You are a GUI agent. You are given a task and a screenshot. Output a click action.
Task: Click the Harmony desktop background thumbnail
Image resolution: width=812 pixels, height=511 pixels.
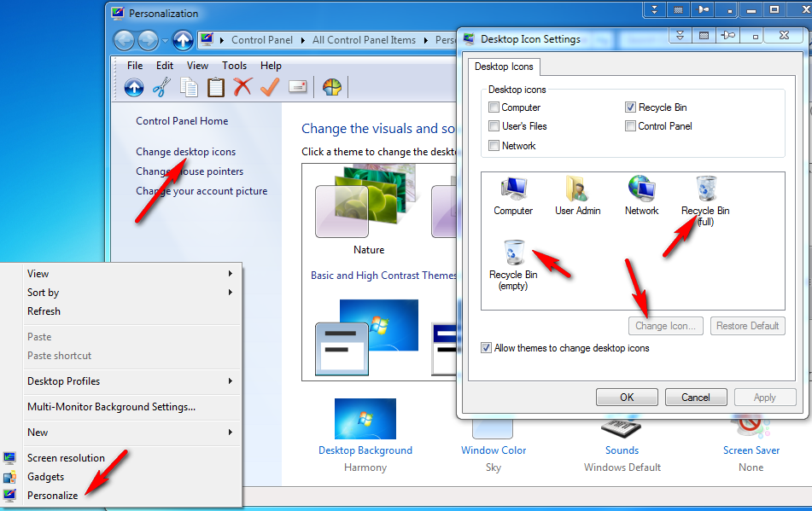click(x=365, y=419)
